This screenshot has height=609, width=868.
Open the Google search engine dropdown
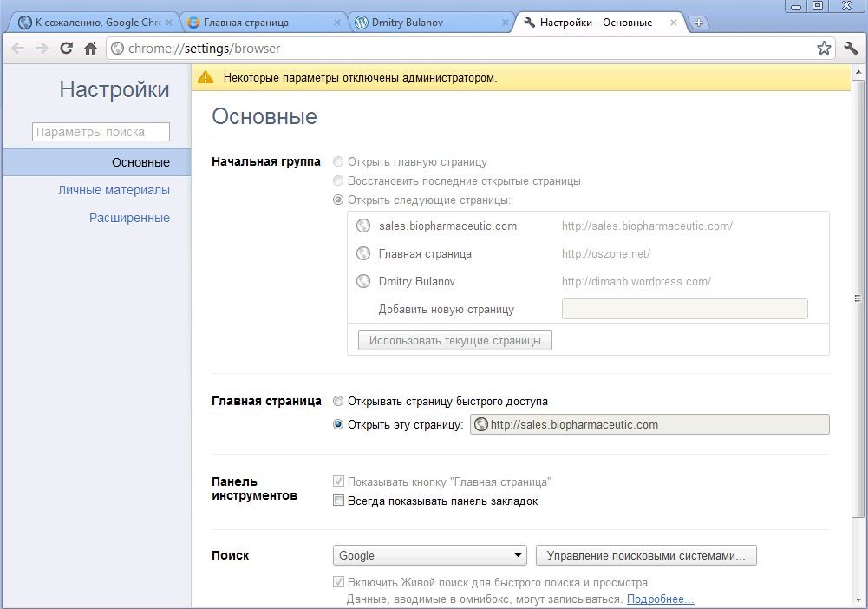[429, 555]
